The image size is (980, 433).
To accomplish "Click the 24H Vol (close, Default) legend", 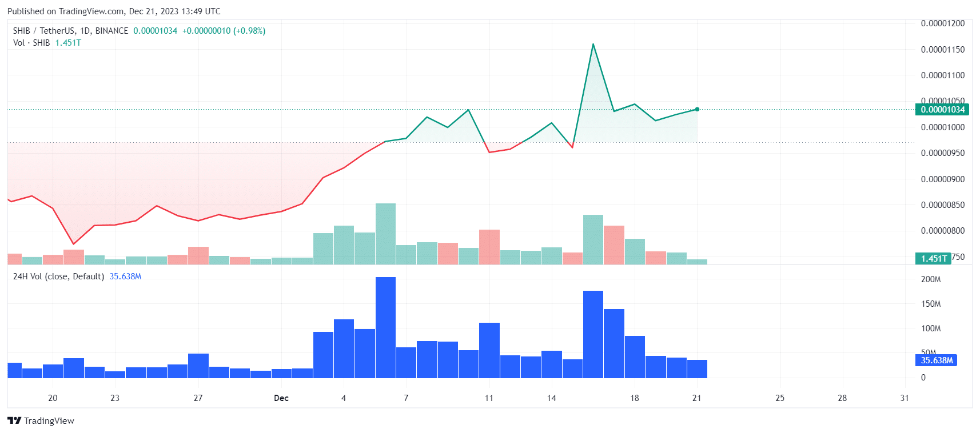I will point(58,276).
